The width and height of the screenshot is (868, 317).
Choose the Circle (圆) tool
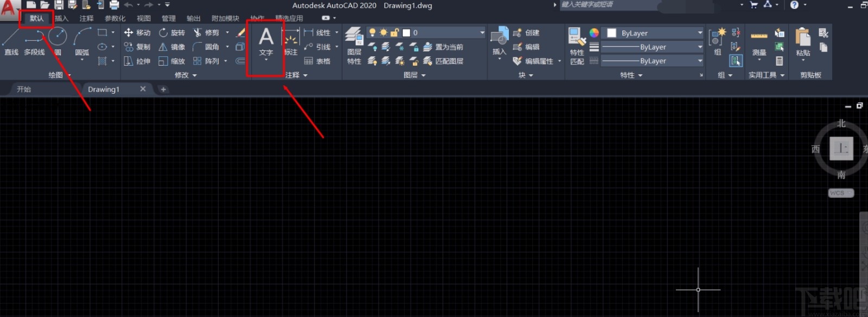[x=58, y=41]
